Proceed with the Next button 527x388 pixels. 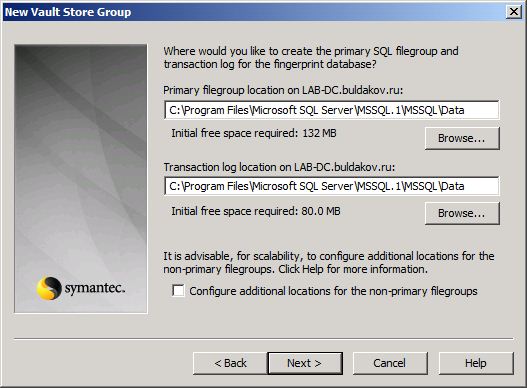[305, 363]
